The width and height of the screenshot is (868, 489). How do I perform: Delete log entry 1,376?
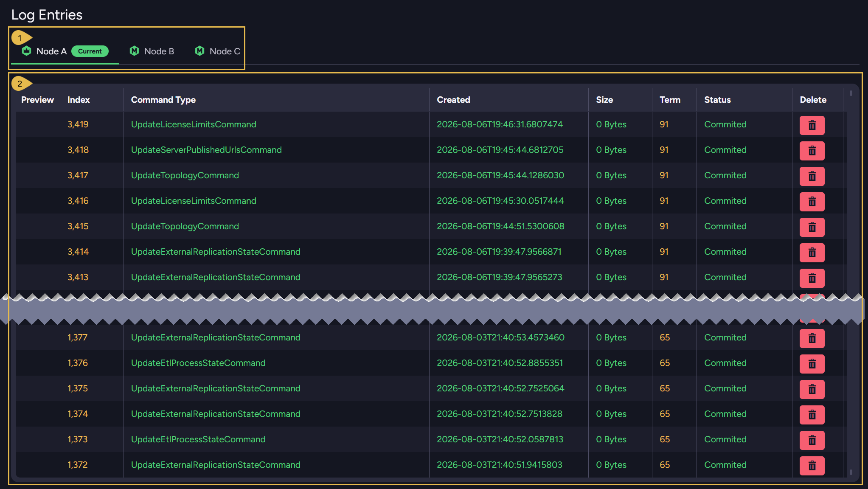pyautogui.click(x=812, y=364)
